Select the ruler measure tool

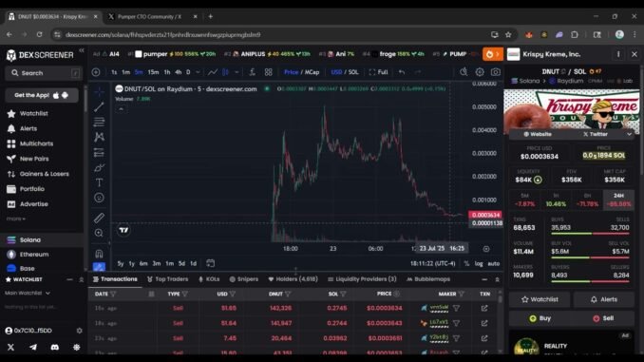pos(99,218)
